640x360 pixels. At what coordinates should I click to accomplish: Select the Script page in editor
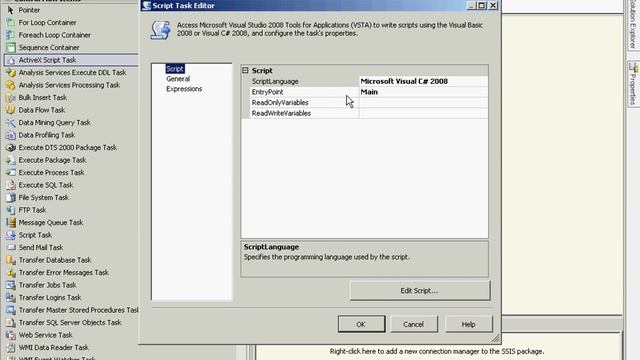[x=175, y=69]
